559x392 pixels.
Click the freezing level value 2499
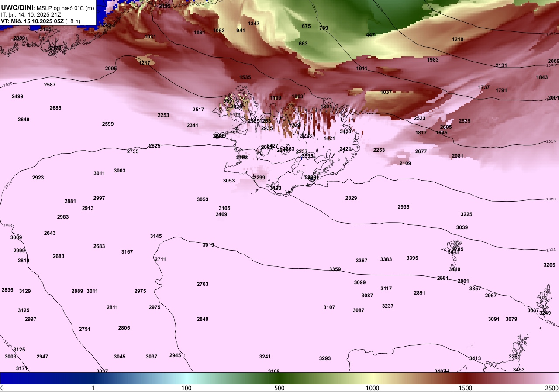coord(17,96)
